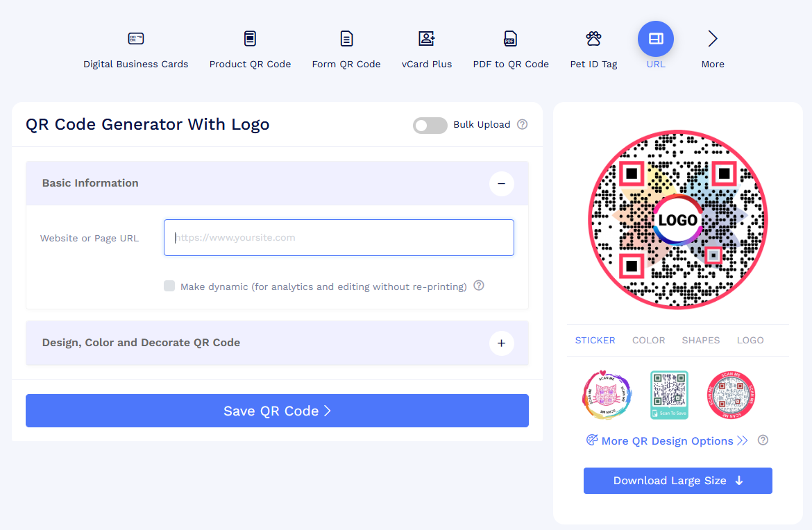The width and height of the screenshot is (812, 530).
Task: Select the Product QR Code icon
Action: coord(250,38)
